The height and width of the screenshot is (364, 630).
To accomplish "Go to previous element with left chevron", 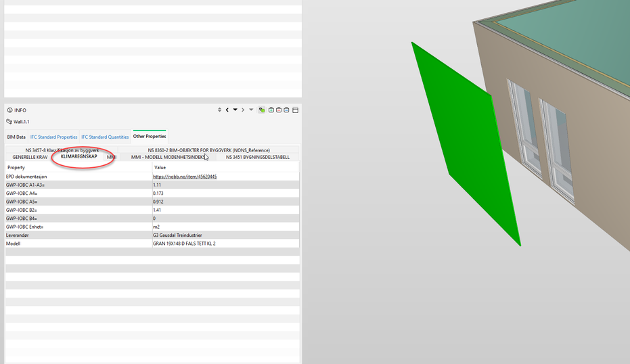I will 227,110.
